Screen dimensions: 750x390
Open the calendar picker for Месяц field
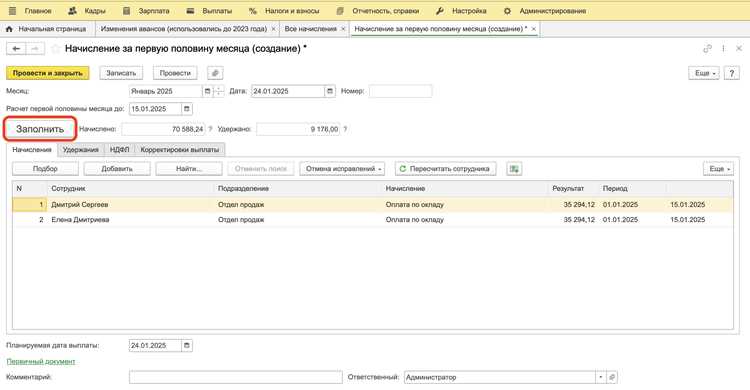pos(207,91)
